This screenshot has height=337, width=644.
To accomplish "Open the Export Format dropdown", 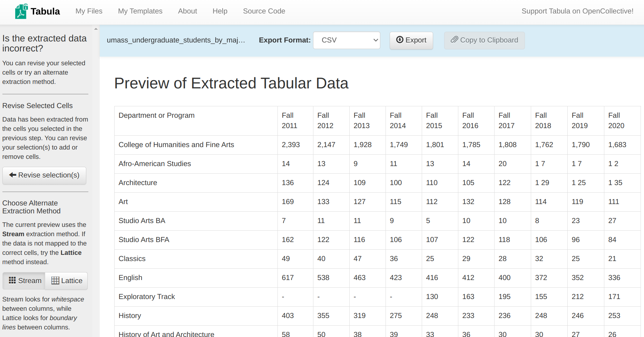I will point(347,40).
